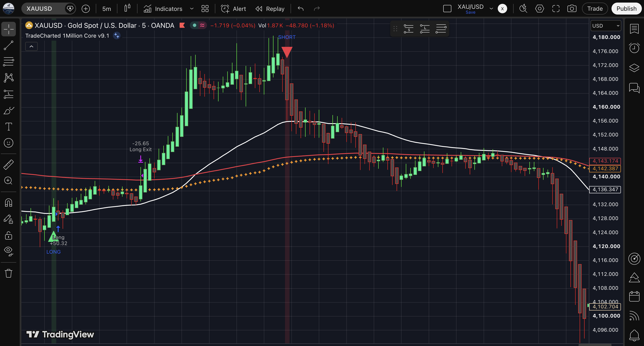The width and height of the screenshot is (644, 346).
Task: Open the alerts clock panel icon
Action: point(634,47)
